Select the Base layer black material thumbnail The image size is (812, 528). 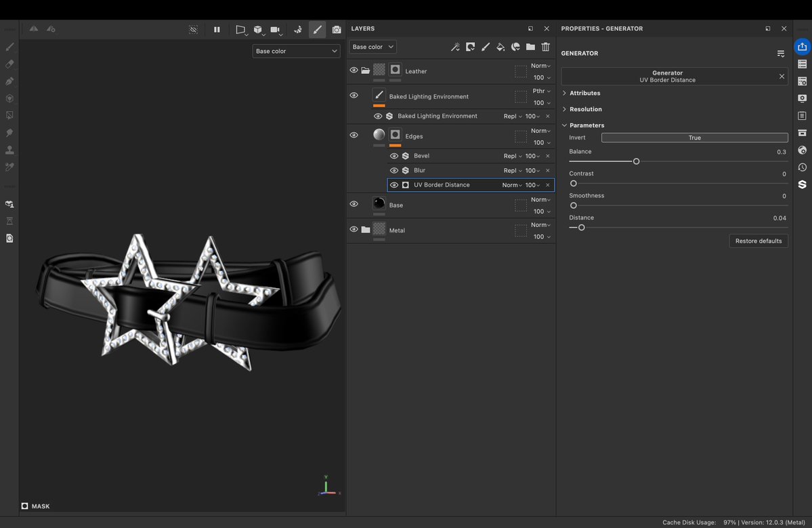coord(379,203)
